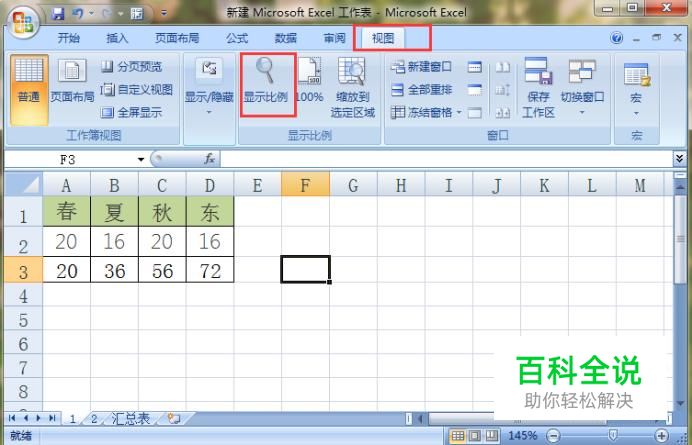692x445 pixels.
Task: Switch to sheet tab 2
Action: pos(94,419)
